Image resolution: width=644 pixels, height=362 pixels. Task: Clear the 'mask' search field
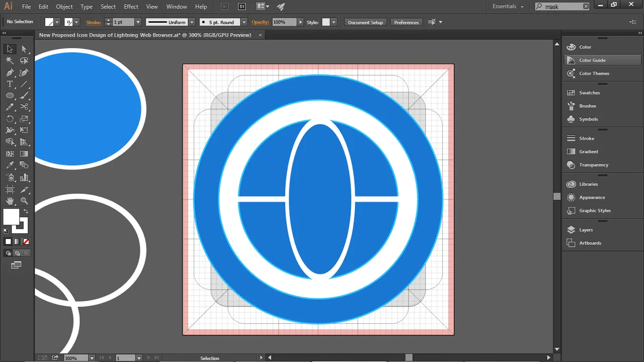[586, 7]
